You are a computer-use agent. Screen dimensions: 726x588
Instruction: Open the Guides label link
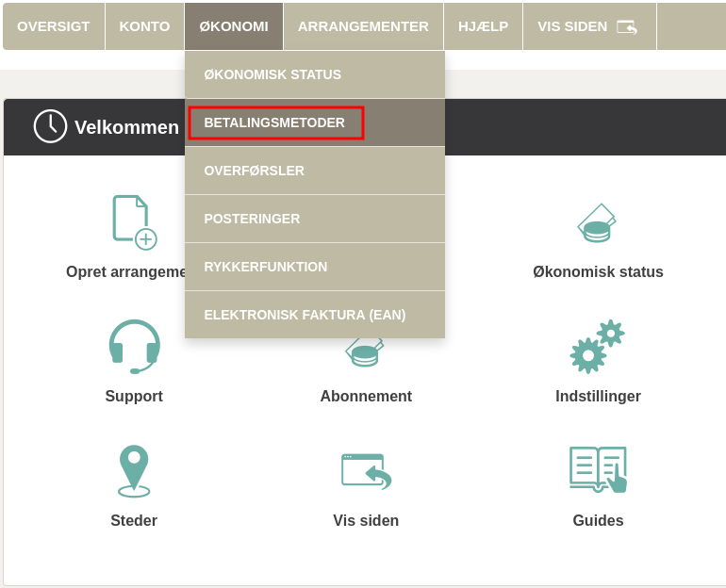598,520
